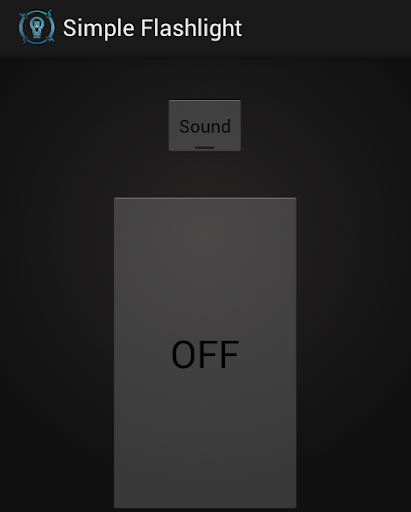This screenshot has width=411, height=512.
Task: Toggle the Sound button
Action: click(x=205, y=125)
